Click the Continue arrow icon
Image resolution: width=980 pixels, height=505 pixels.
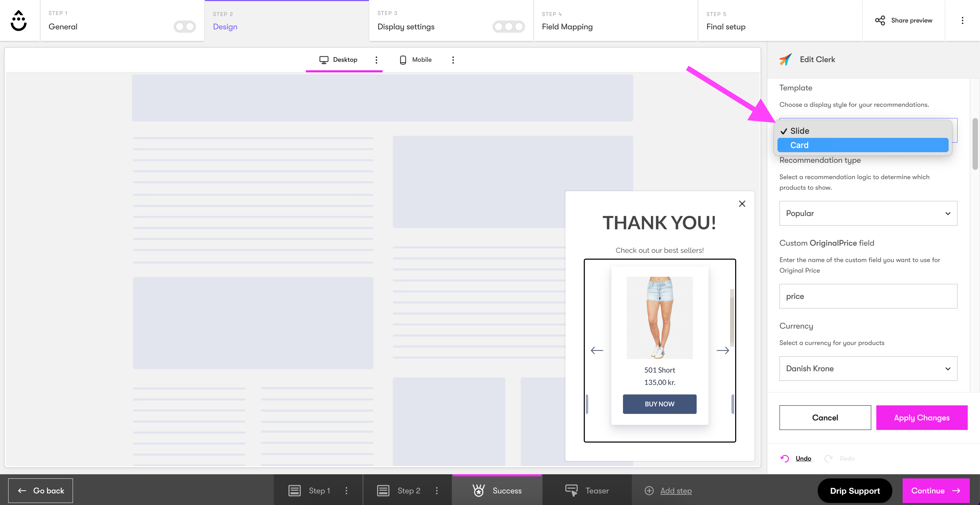[x=956, y=491]
